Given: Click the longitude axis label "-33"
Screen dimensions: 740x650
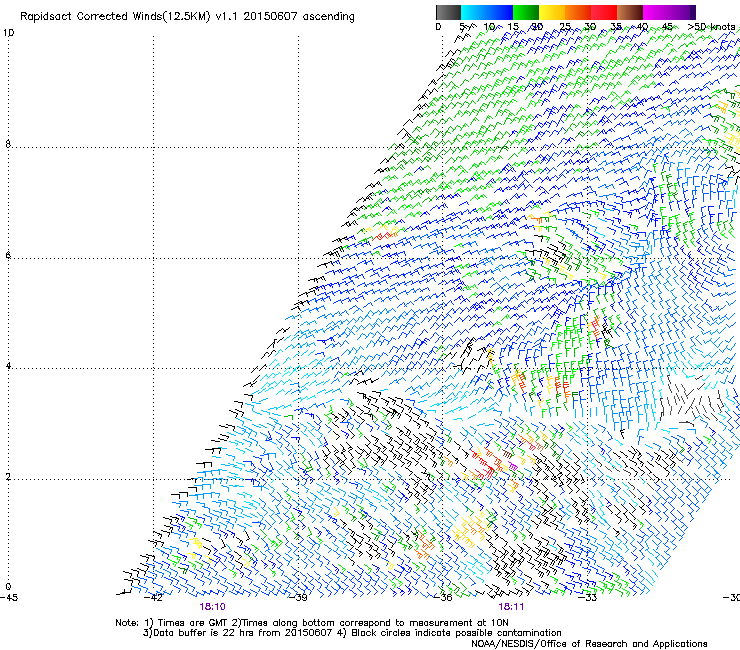Looking at the screenshot, I should pyautogui.click(x=588, y=598).
